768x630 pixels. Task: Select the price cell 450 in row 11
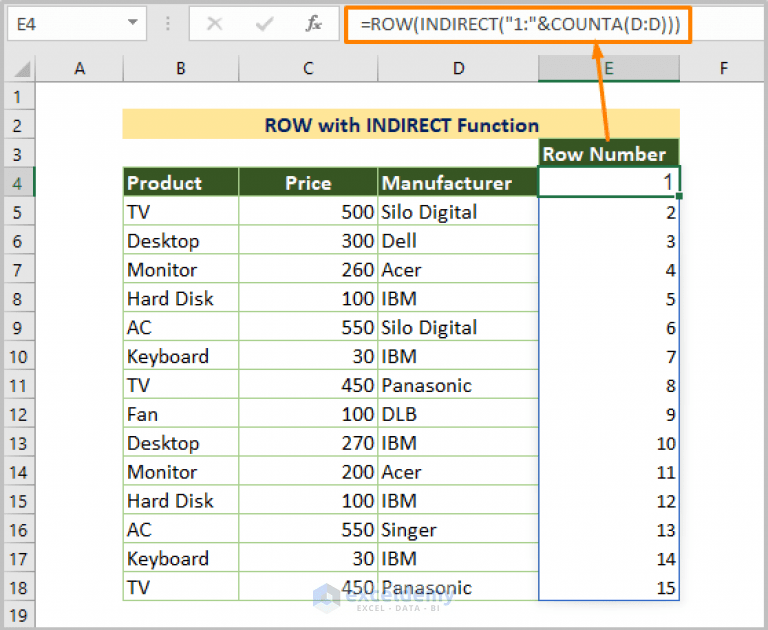tap(308, 386)
